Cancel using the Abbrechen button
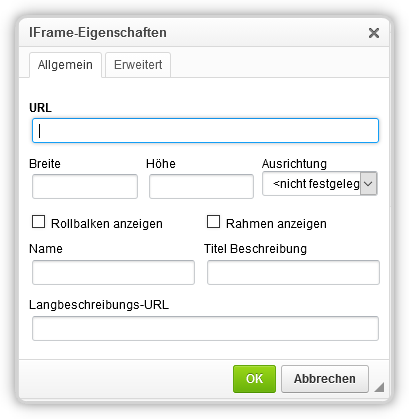Screen dimensions: 409x419 [325, 379]
